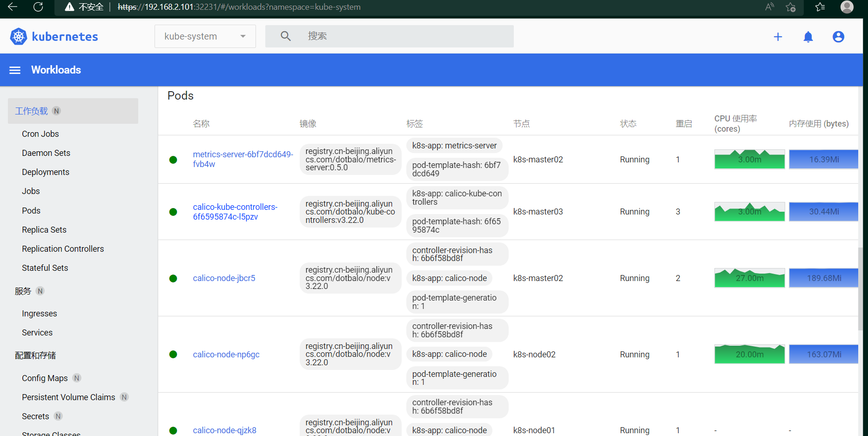Viewport: 868px width, 436px height.
Task: Click the page vertical scrollbar
Action: point(861,288)
